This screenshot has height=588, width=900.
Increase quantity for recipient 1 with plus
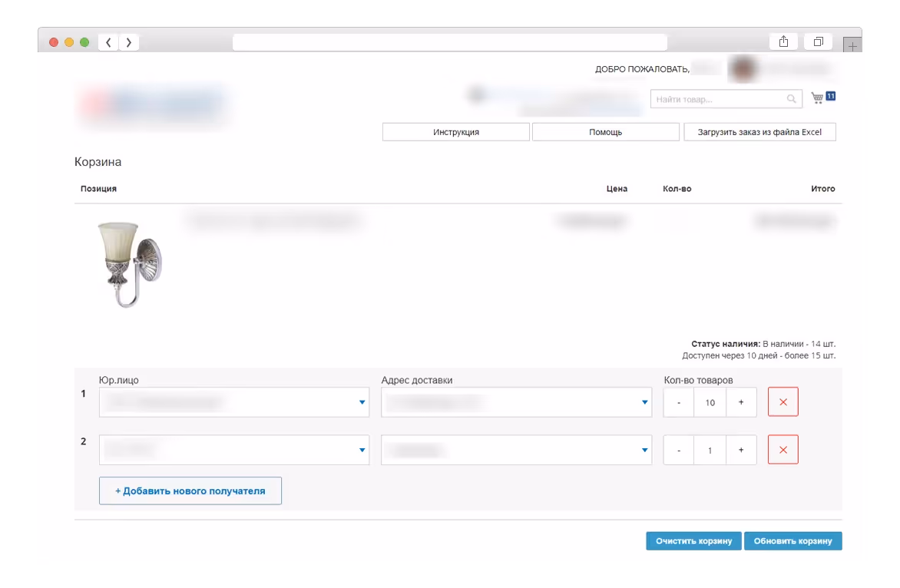click(x=741, y=403)
